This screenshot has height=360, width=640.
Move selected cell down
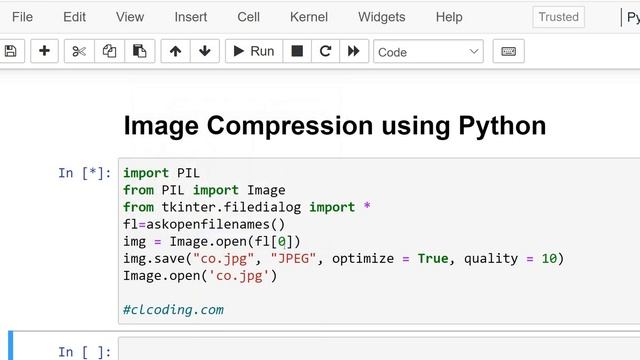pyautogui.click(x=205, y=51)
